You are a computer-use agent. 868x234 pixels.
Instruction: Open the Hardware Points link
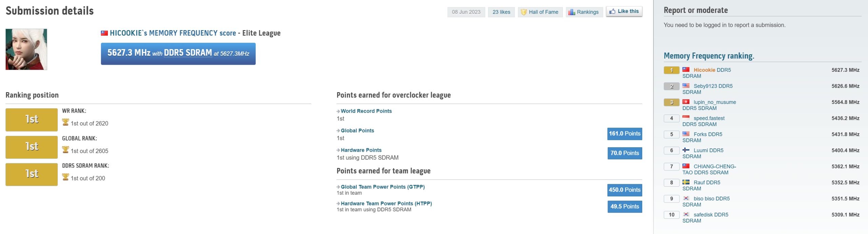(x=361, y=150)
